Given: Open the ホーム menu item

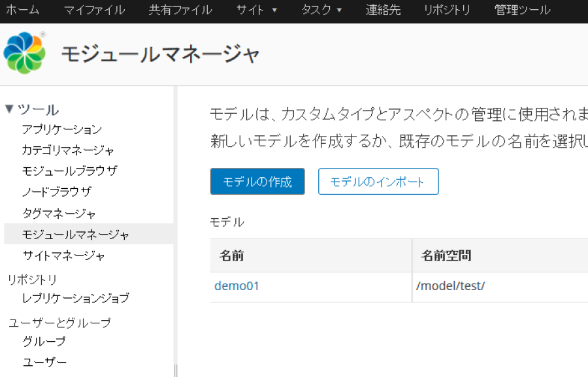Looking at the screenshot, I should 22,10.
